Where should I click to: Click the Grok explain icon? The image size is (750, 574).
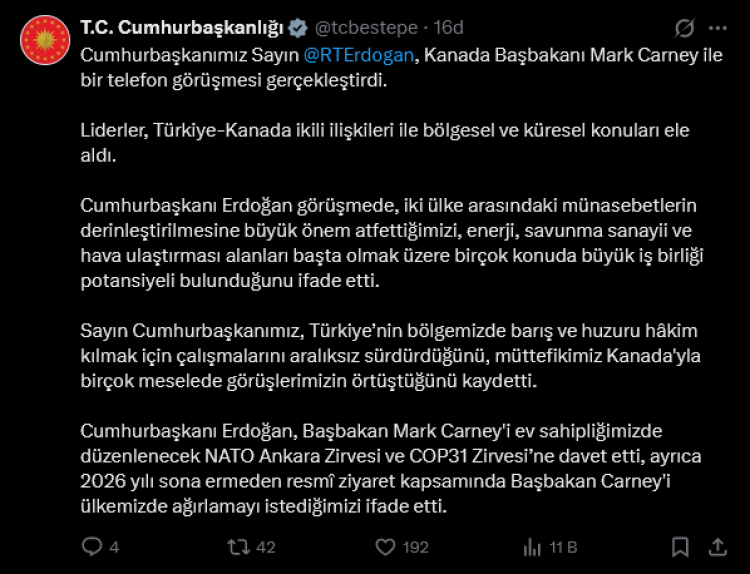tap(685, 27)
